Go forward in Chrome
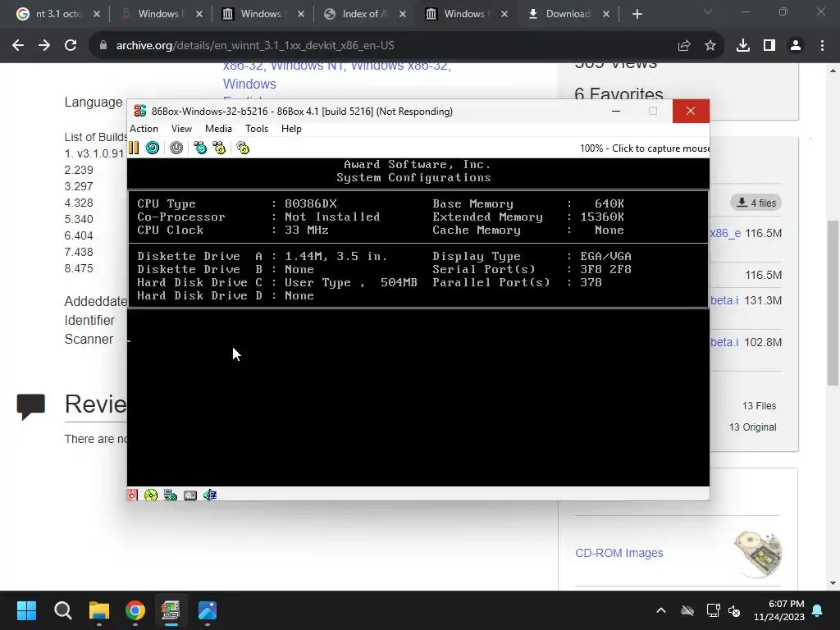Screen dimensions: 840x630 [44, 46]
